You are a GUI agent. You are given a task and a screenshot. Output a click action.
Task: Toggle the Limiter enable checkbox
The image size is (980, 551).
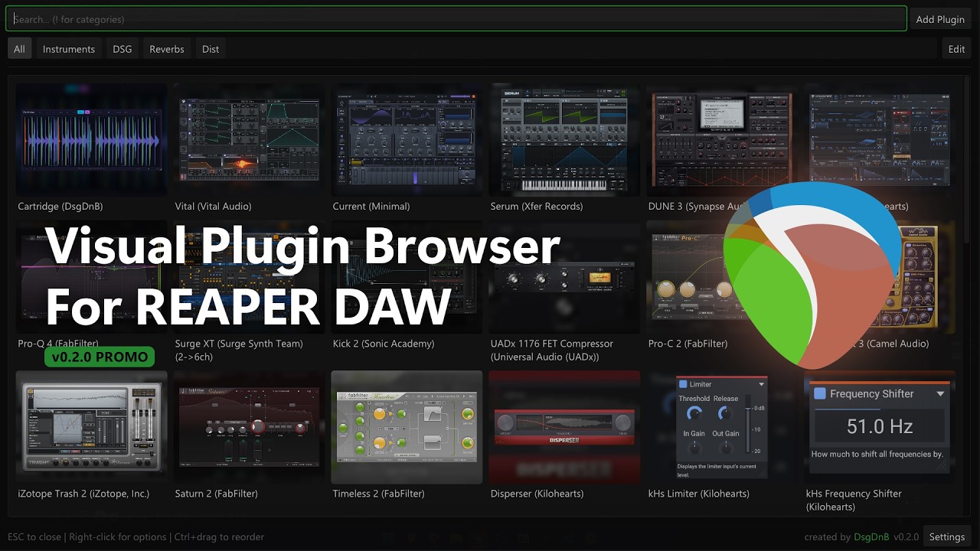coord(683,384)
